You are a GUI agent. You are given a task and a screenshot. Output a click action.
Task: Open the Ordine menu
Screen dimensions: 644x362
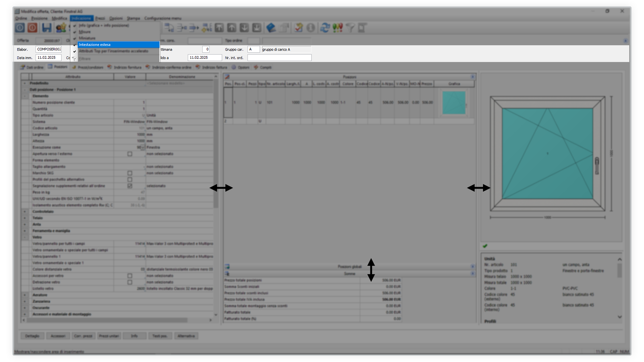[x=21, y=18]
